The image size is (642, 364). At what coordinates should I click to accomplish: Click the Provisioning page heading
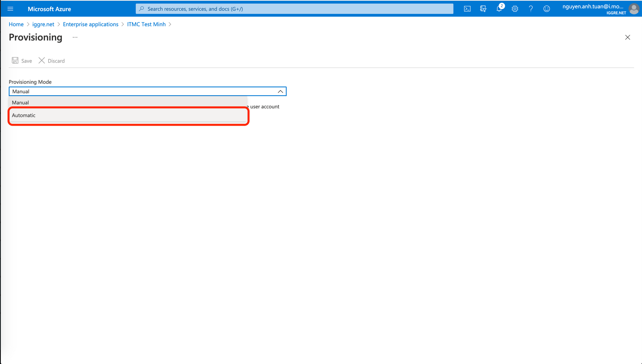[x=35, y=37]
